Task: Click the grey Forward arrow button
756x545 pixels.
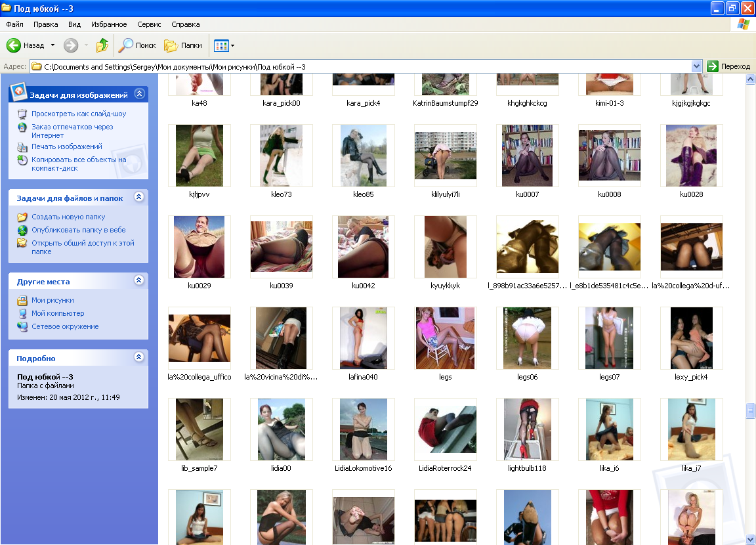Action: [x=71, y=45]
